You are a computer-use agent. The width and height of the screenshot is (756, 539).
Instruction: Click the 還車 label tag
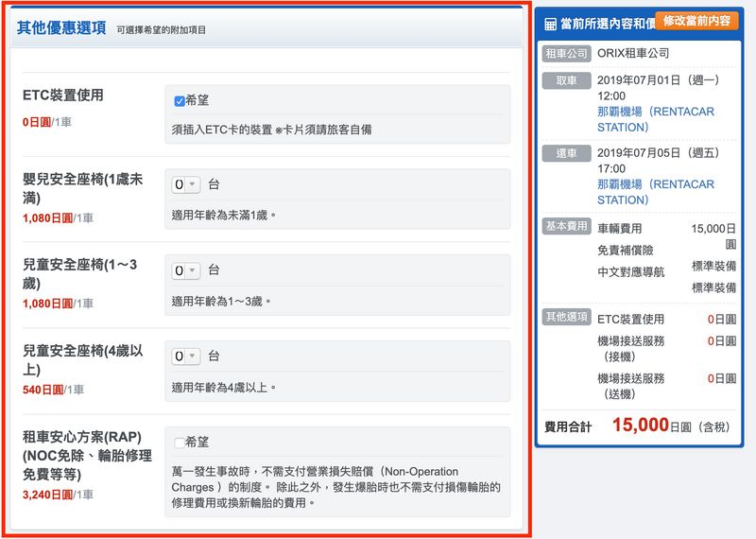[x=566, y=153]
